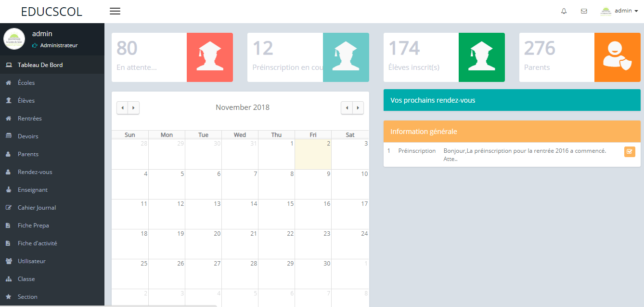
Task: Open the notifications bell
Action: coord(564,11)
